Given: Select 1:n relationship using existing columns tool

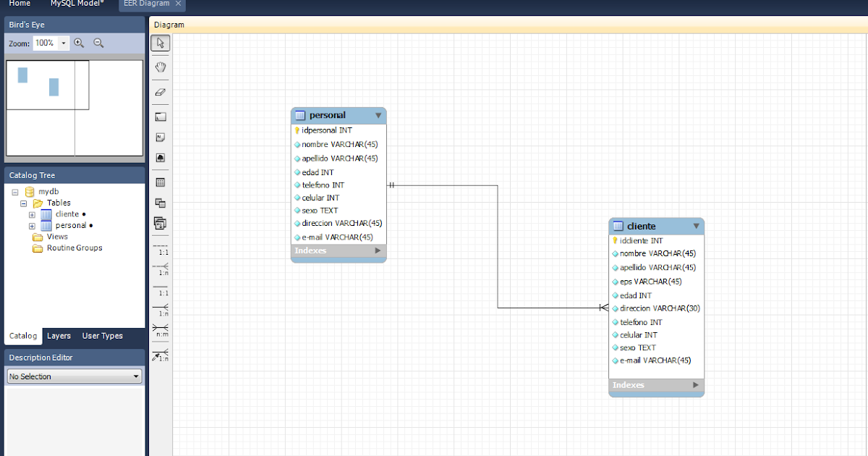Looking at the screenshot, I should pyautogui.click(x=161, y=355).
